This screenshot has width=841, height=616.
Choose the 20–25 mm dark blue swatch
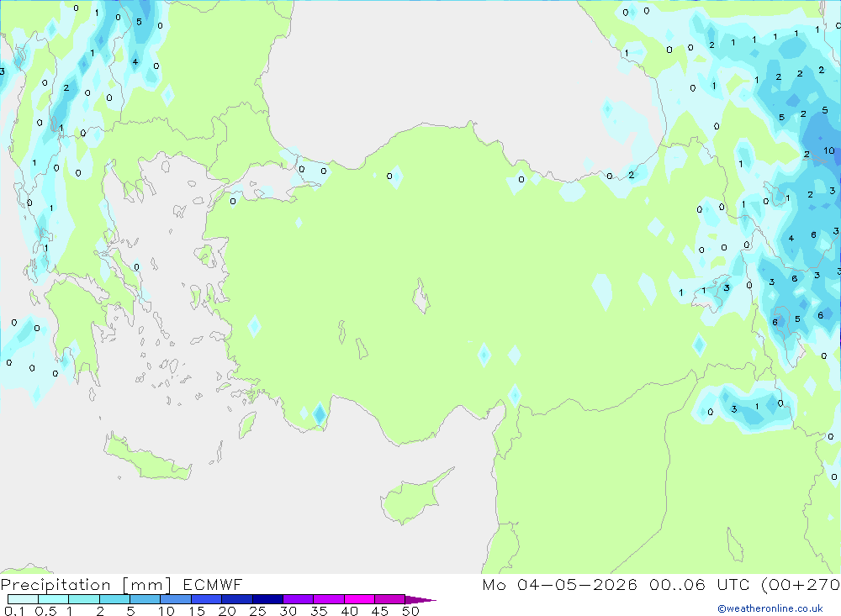point(236,599)
